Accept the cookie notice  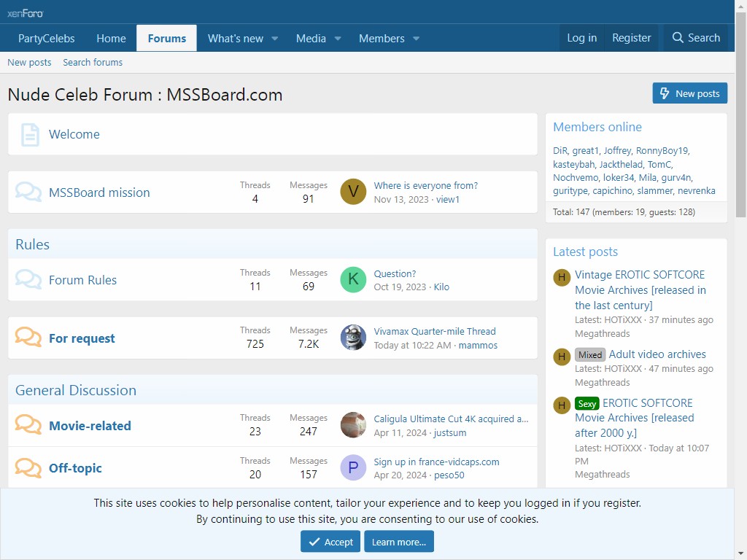click(330, 542)
